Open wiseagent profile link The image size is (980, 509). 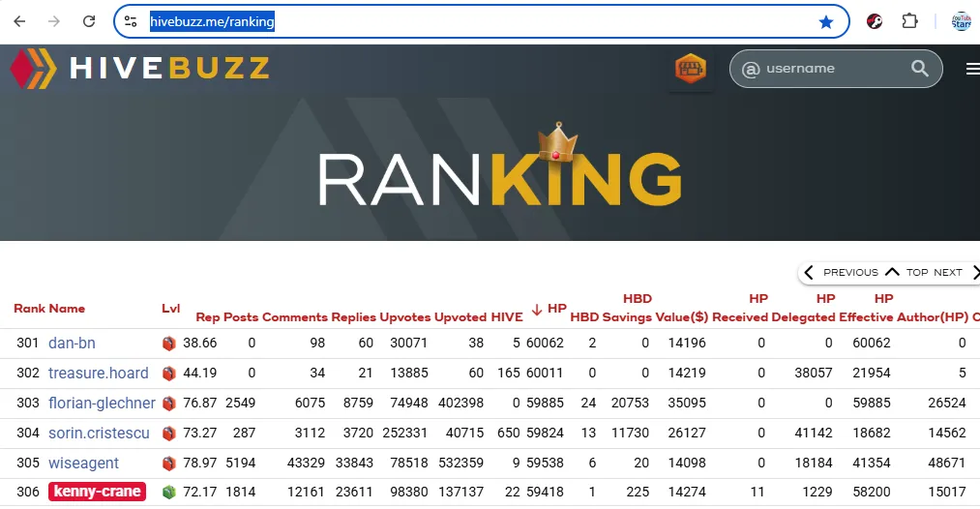(x=83, y=463)
